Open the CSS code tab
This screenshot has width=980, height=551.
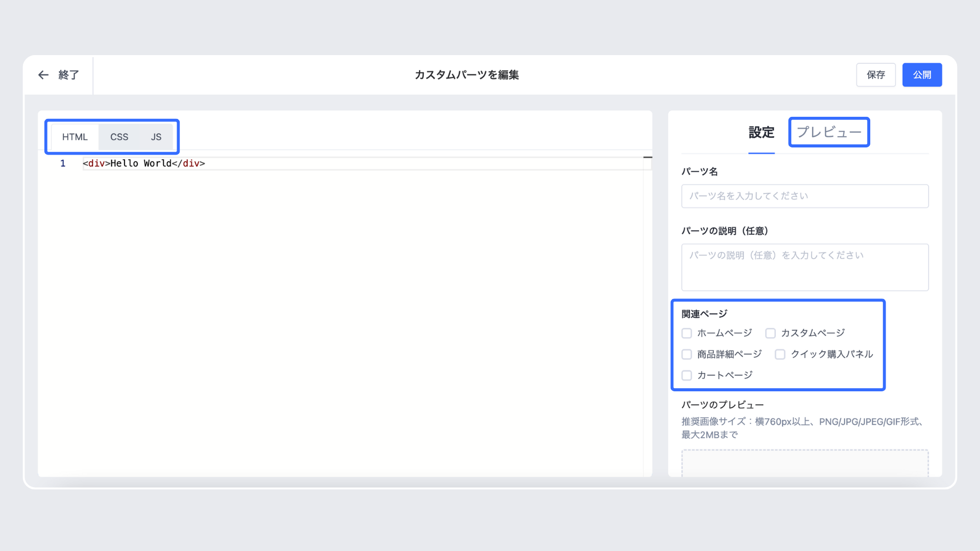[x=119, y=137]
